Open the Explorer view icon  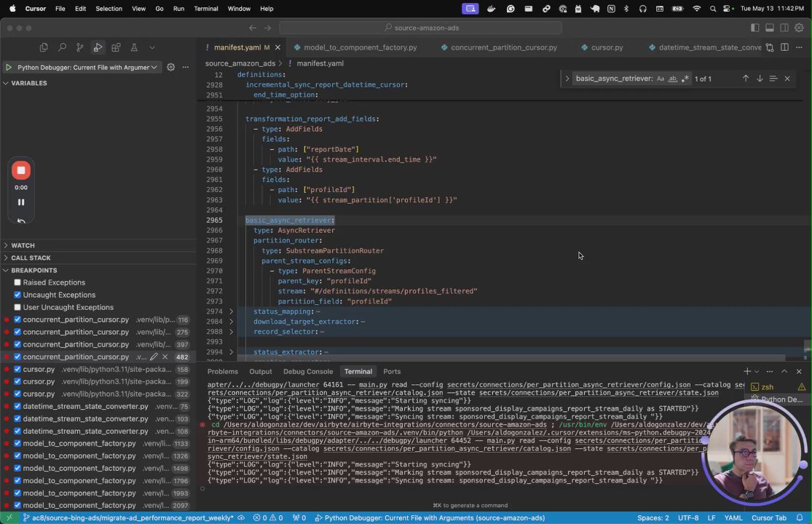click(44, 47)
